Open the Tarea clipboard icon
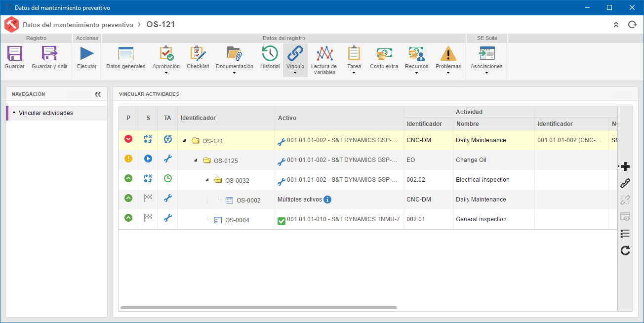This screenshot has width=644, height=323. (354, 53)
